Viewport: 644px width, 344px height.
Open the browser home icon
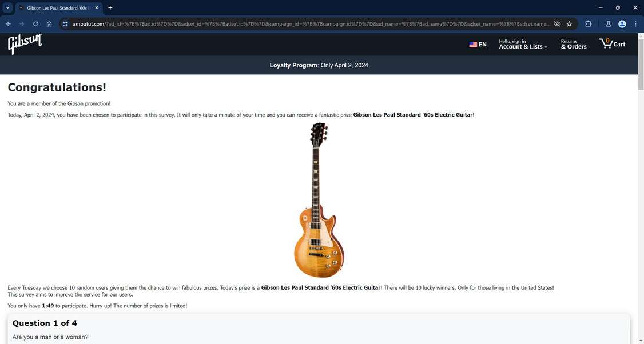(49, 24)
